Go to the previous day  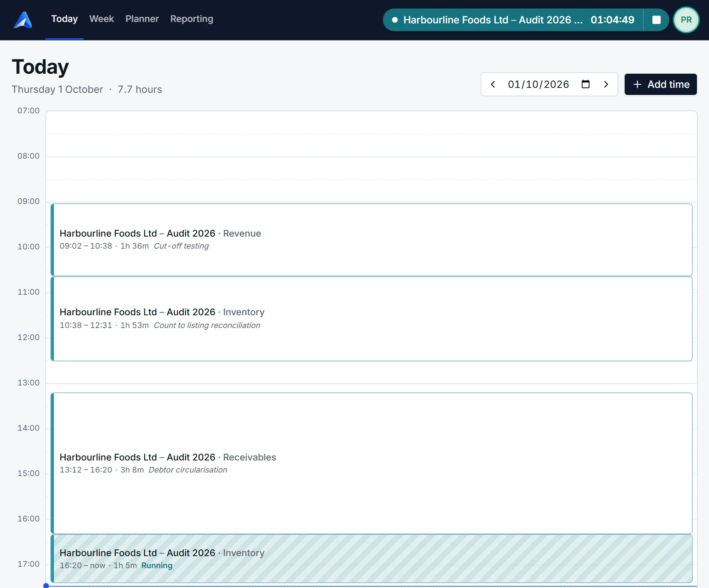[493, 84]
